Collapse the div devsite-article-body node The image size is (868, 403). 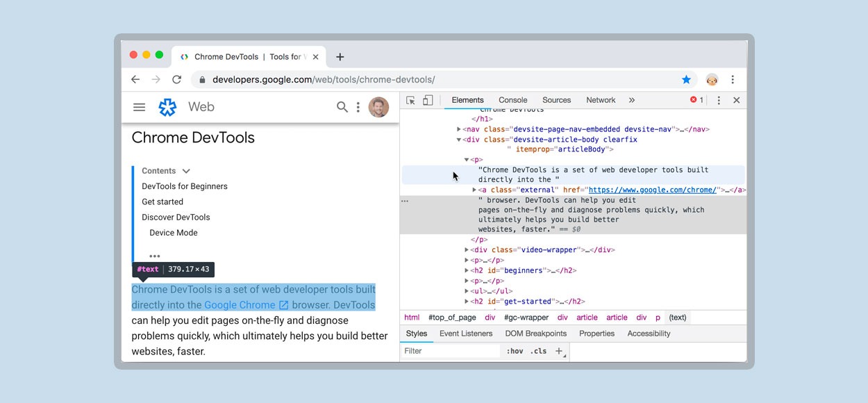tap(459, 140)
